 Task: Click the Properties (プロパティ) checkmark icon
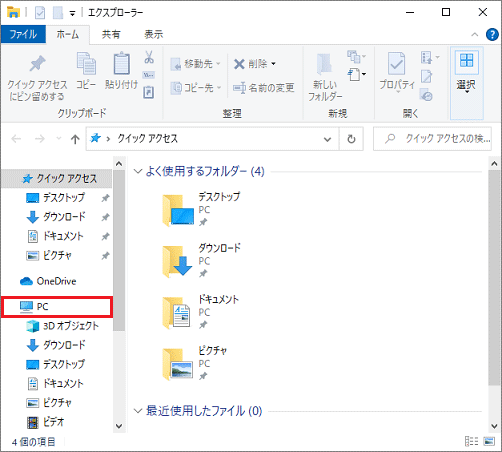[396, 63]
